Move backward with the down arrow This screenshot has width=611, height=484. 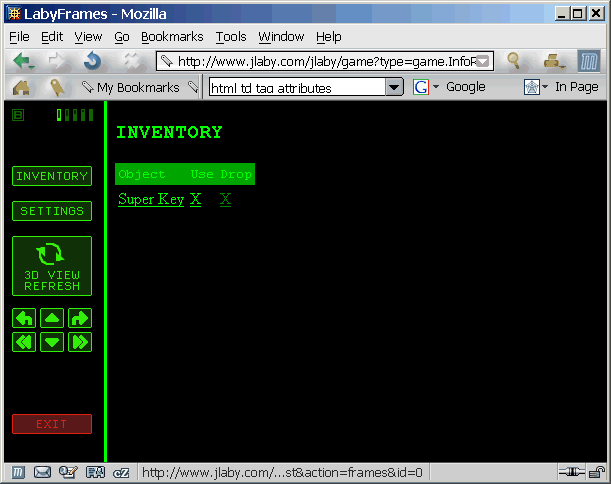(52, 342)
